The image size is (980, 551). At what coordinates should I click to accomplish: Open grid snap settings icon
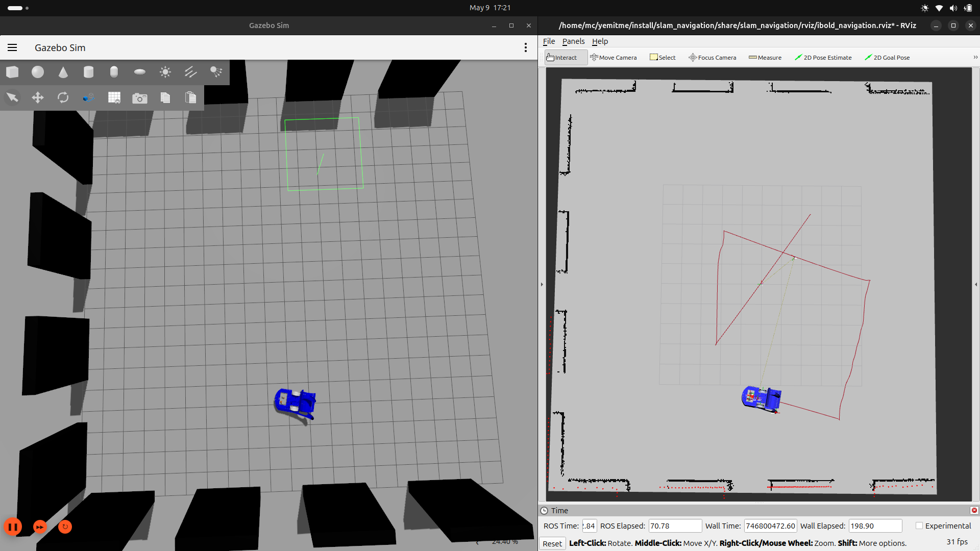tap(114, 97)
